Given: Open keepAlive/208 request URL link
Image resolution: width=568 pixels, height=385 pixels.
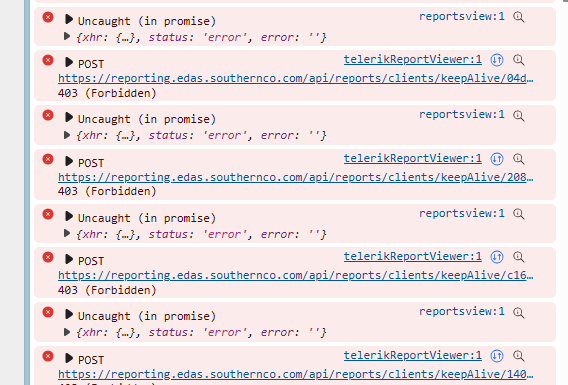Looking at the screenshot, I should point(296,177).
